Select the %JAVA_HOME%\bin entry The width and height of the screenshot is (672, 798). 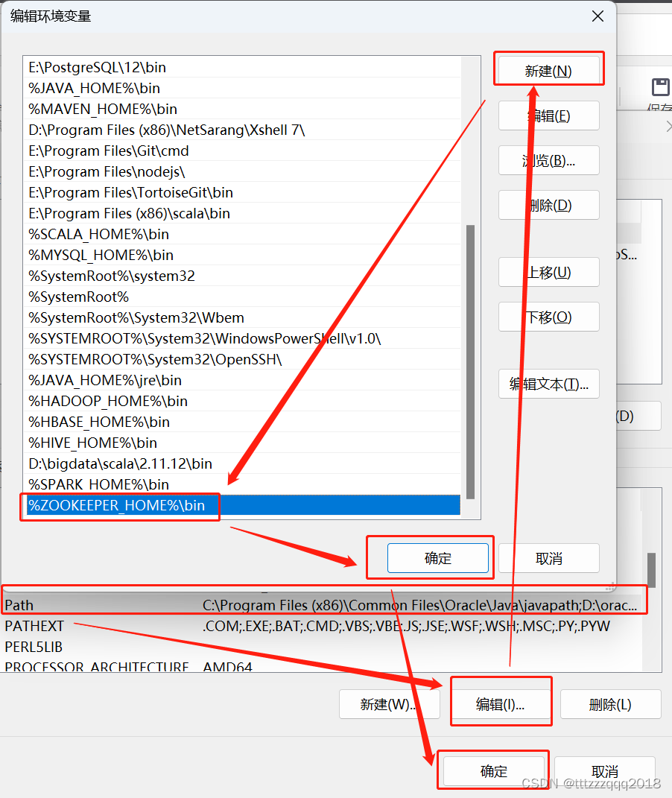[242, 88]
